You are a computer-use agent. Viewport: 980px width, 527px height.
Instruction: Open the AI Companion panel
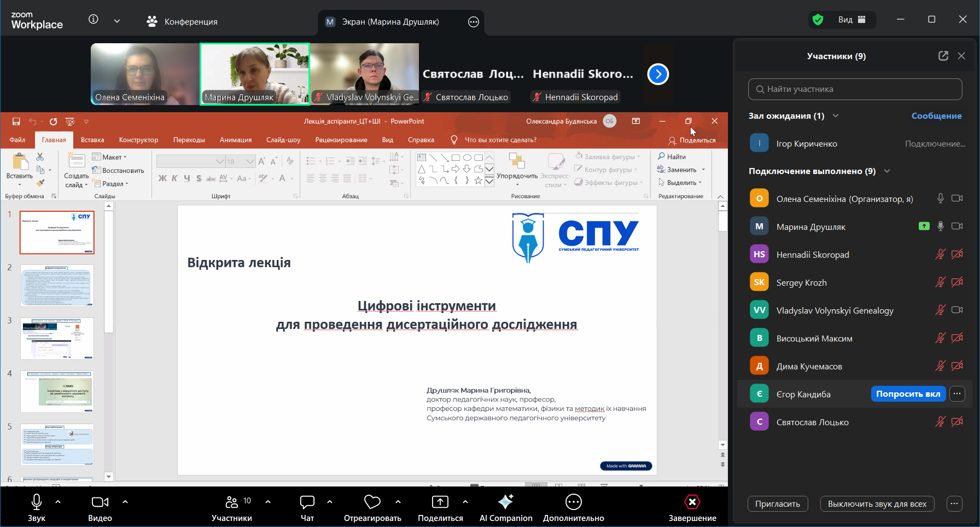(505, 501)
